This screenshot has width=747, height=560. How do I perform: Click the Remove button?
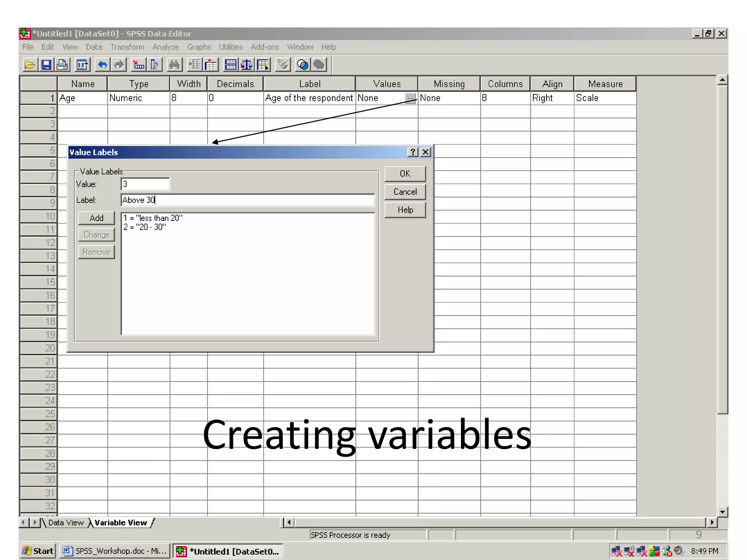coord(97,252)
